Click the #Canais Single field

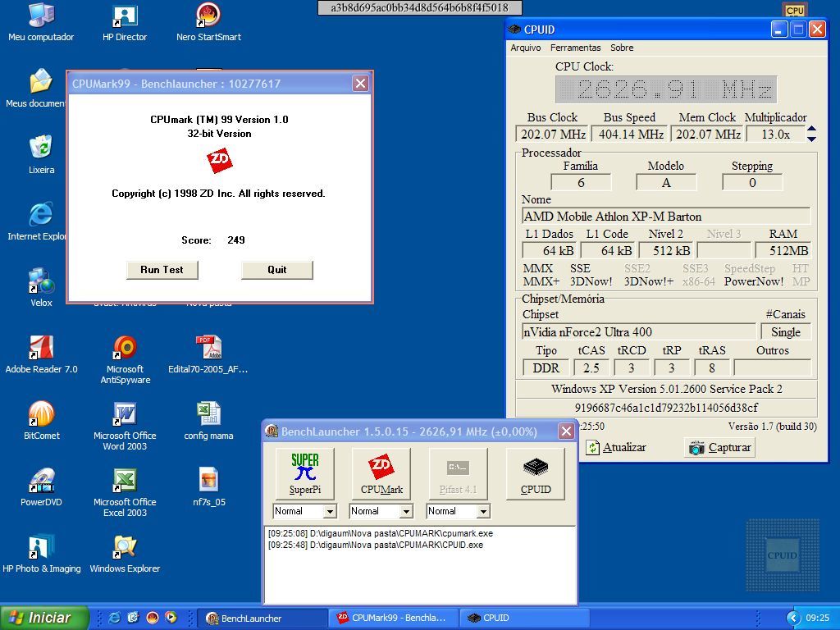coord(785,332)
